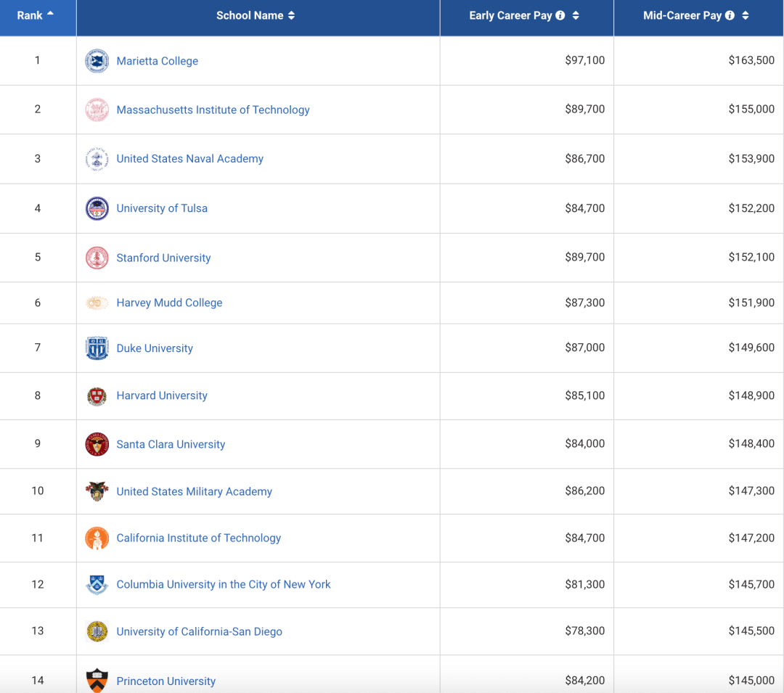This screenshot has width=784, height=693.
Task: Open the Duke University link
Action: point(155,348)
